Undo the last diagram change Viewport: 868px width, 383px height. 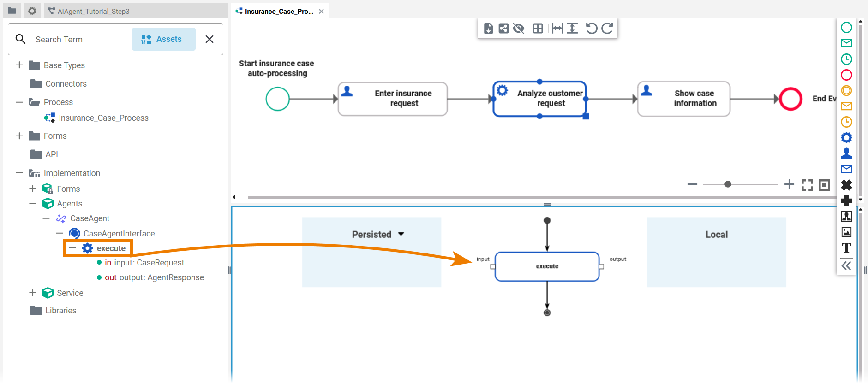(592, 29)
